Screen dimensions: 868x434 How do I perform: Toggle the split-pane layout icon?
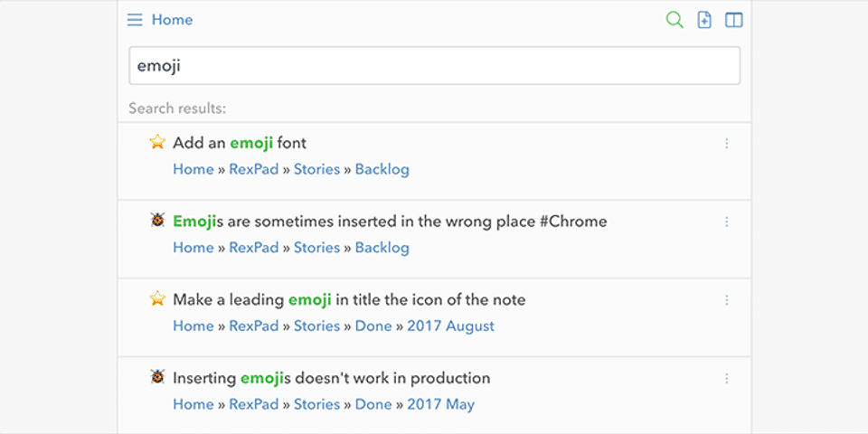coord(733,20)
